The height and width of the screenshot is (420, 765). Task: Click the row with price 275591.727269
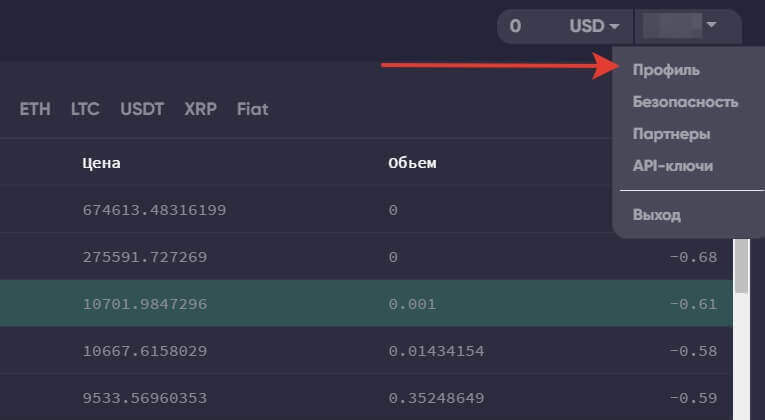point(144,257)
